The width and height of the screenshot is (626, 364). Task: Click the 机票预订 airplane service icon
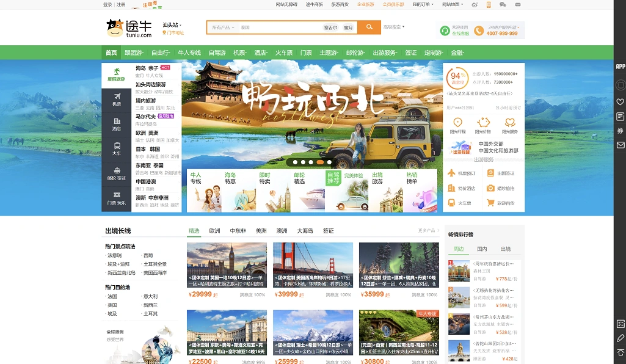click(452, 173)
